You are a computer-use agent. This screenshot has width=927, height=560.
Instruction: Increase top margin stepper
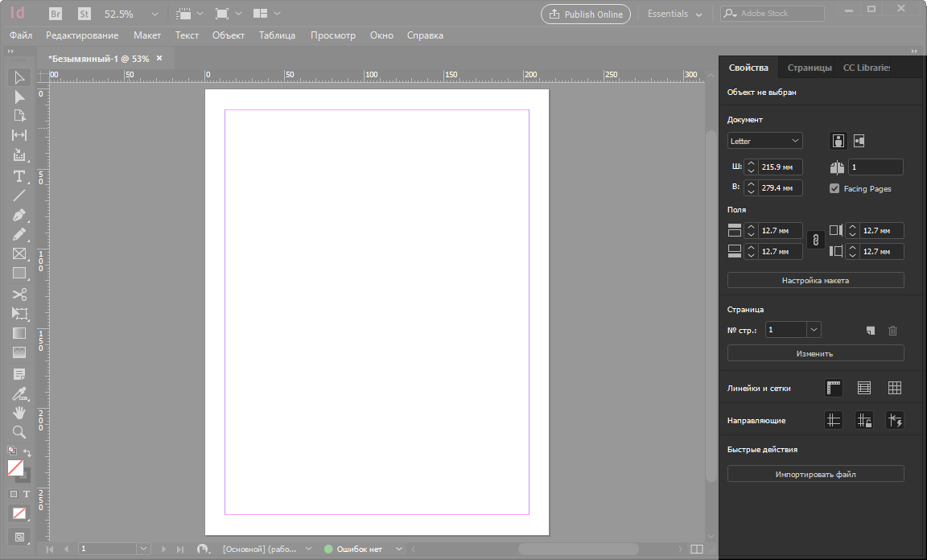click(751, 226)
